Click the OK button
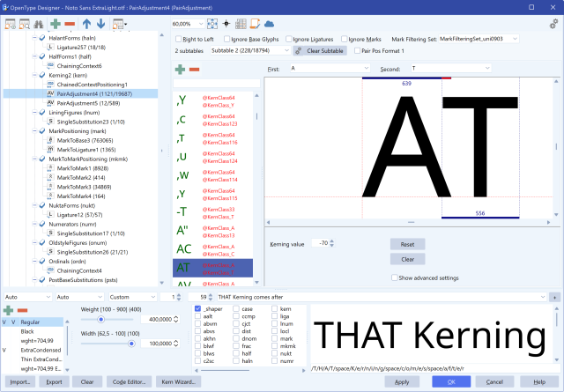 pos(451,382)
